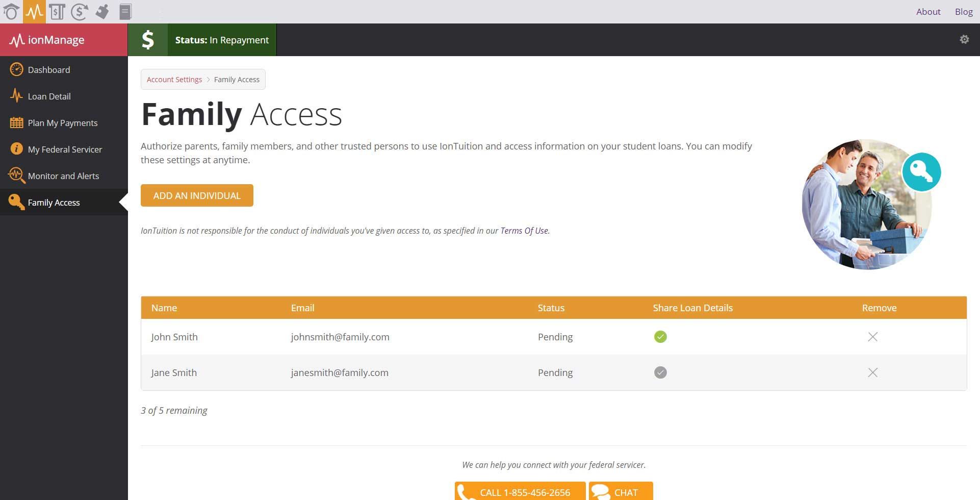Screen dimensions: 980x500
Task: Click the teal key badge on the photo
Action: pyautogui.click(x=921, y=172)
